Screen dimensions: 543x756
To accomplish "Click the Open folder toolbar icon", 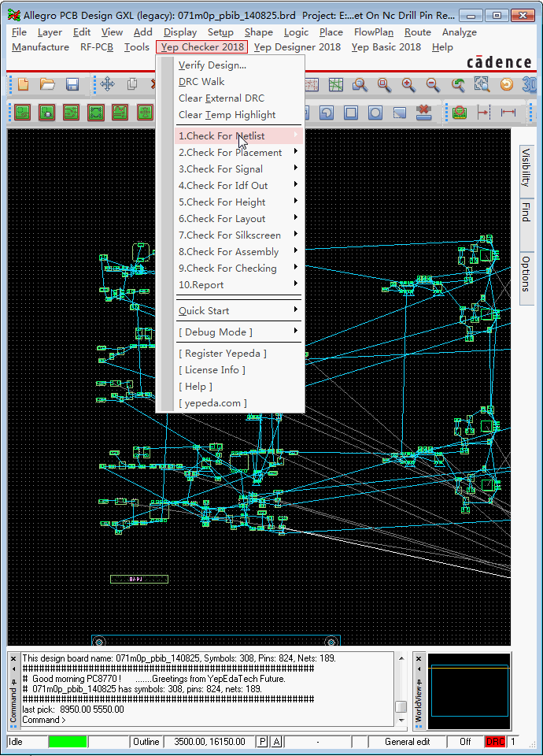I will click(x=47, y=84).
